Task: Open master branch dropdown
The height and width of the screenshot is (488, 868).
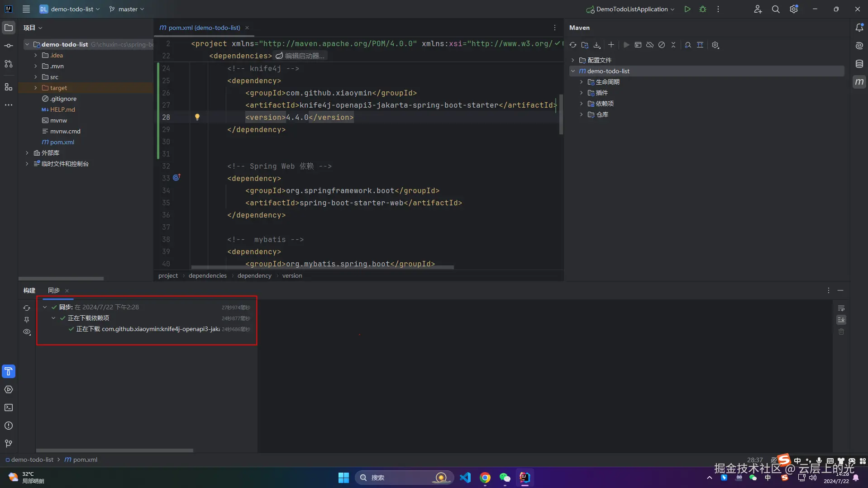Action: click(127, 9)
